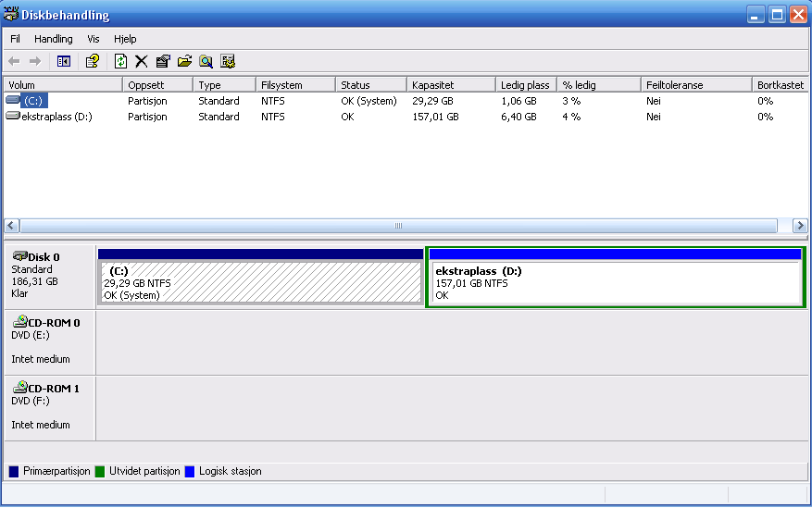Viewport: 812px width, 508px height.
Task: Click the 29,29 GB capacity cell
Action: [433, 101]
